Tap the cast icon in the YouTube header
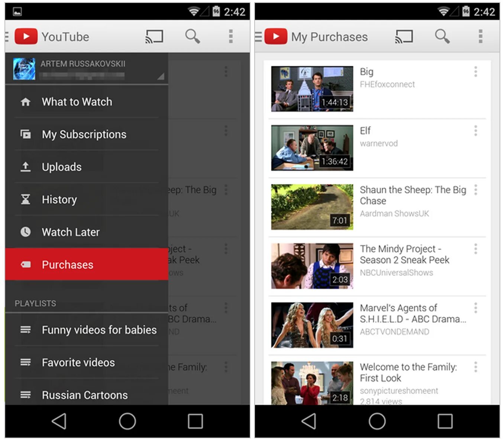The image size is (504, 442). [154, 36]
